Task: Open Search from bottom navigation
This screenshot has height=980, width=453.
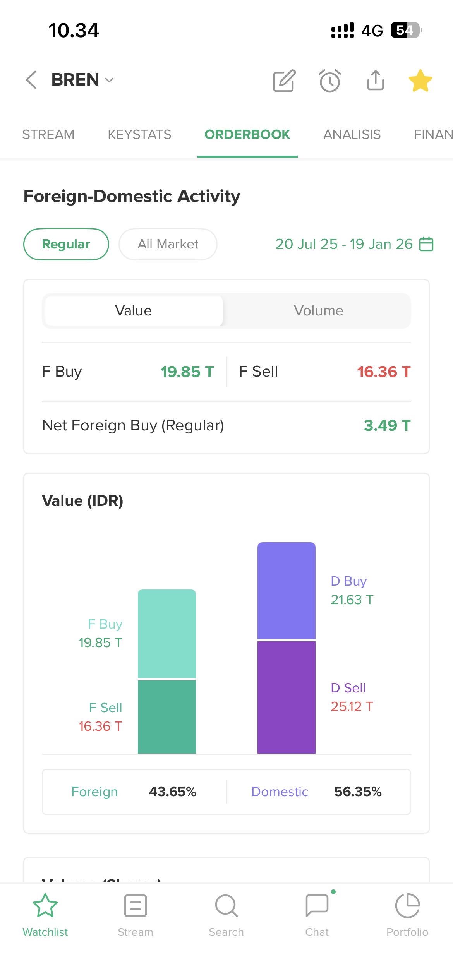Action: pos(226,915)
